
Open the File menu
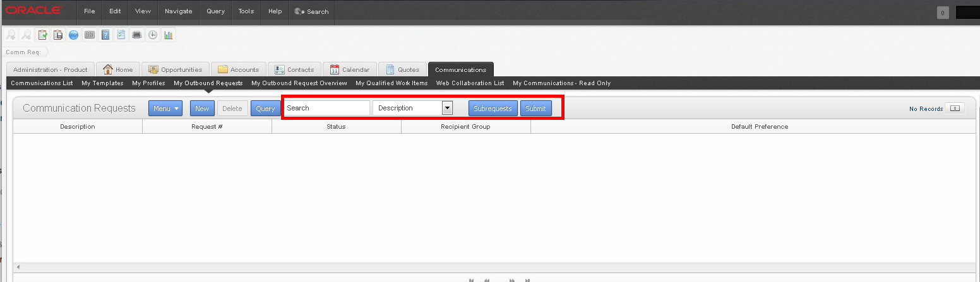90,11
